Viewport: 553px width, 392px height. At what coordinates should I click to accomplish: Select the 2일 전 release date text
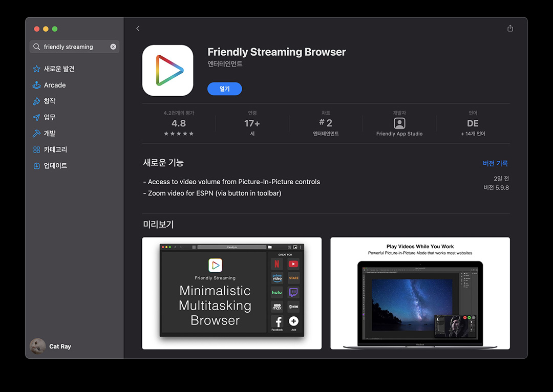501,179
